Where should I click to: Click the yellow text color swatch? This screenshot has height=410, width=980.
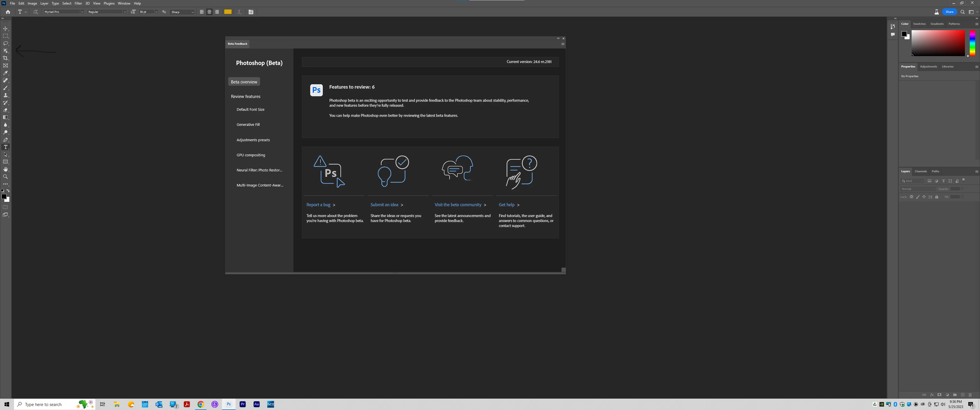pyautogui.click(x=228, y=12)
